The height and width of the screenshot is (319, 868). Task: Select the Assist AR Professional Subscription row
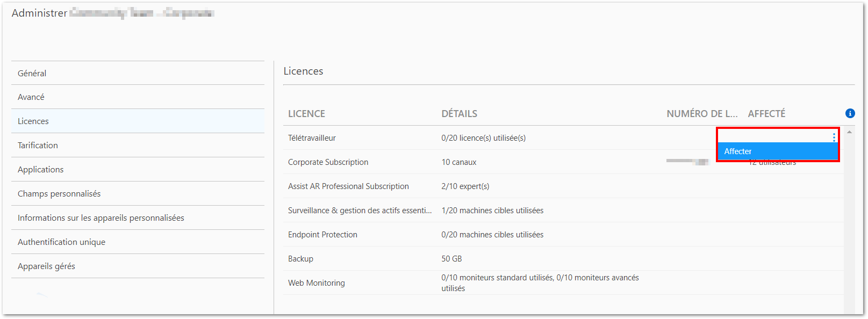348,186
